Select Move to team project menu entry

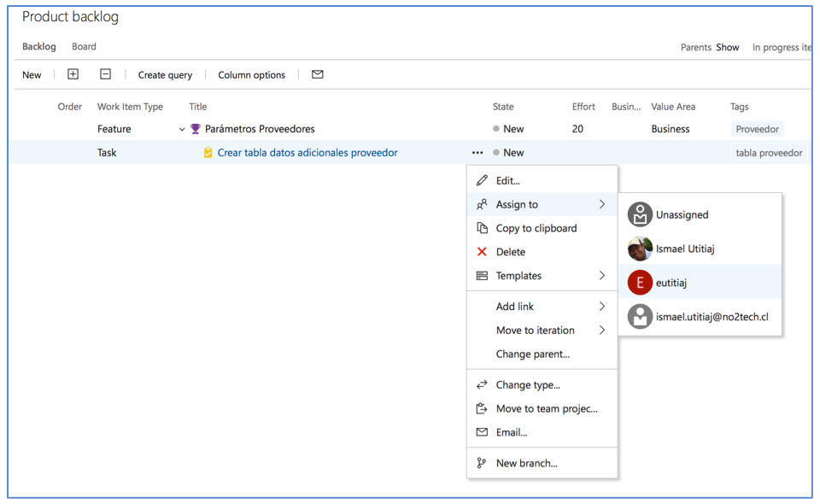(x=542, y=409)
